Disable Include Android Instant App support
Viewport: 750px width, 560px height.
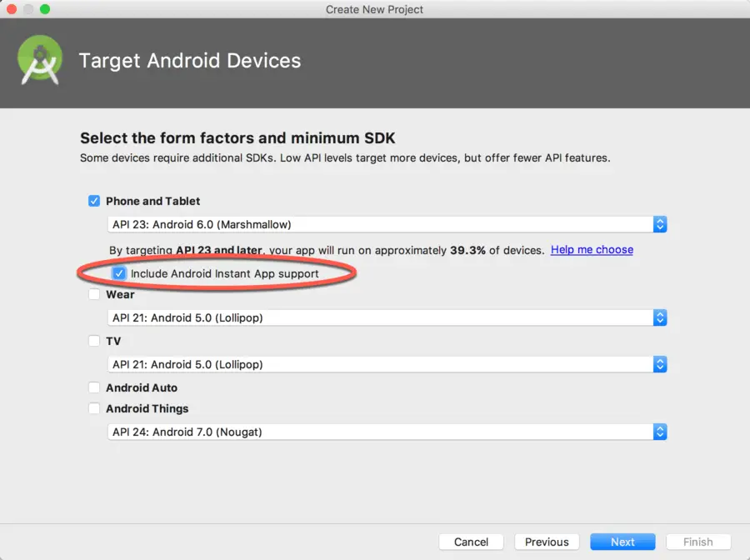click(x=119, y=273)
